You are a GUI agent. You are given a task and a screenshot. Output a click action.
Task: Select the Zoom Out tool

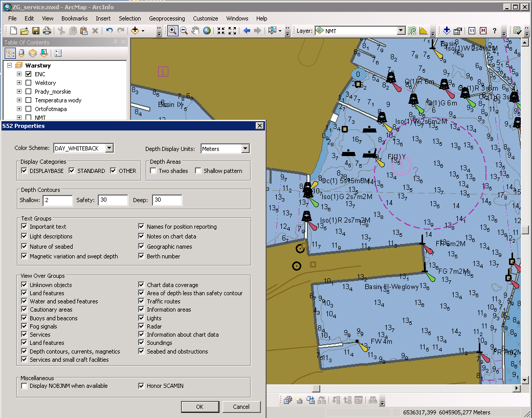[184, 31]
